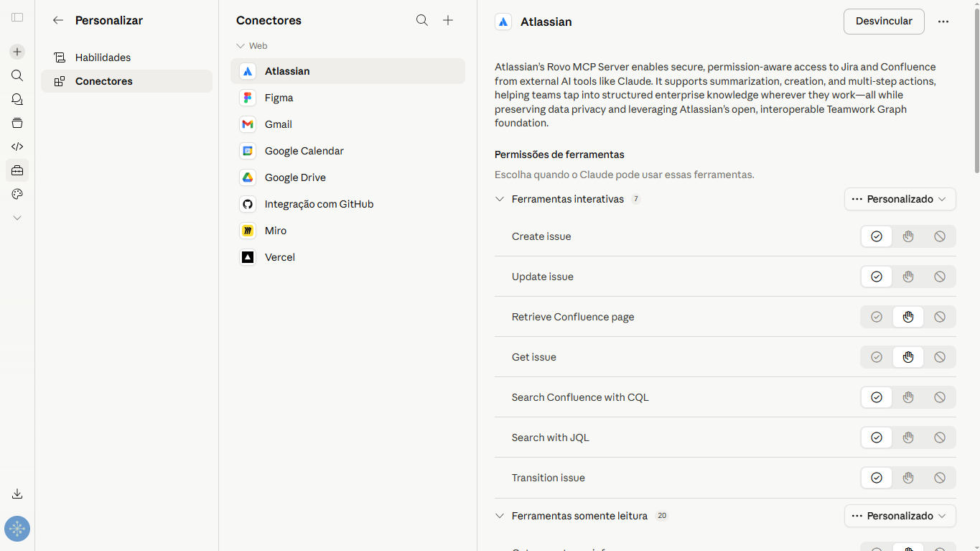Block the Create issue tool
The image size is (980, 551).
(940, 236)
